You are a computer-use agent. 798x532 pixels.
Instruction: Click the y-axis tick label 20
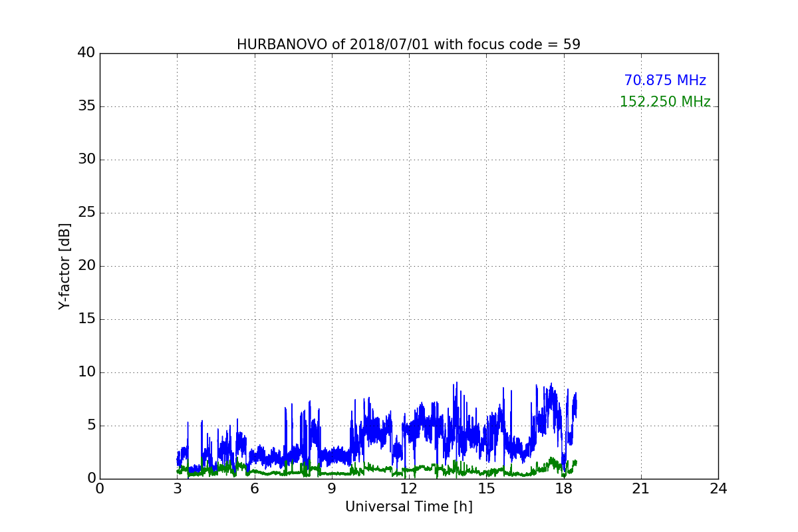[x=86, y=266]
